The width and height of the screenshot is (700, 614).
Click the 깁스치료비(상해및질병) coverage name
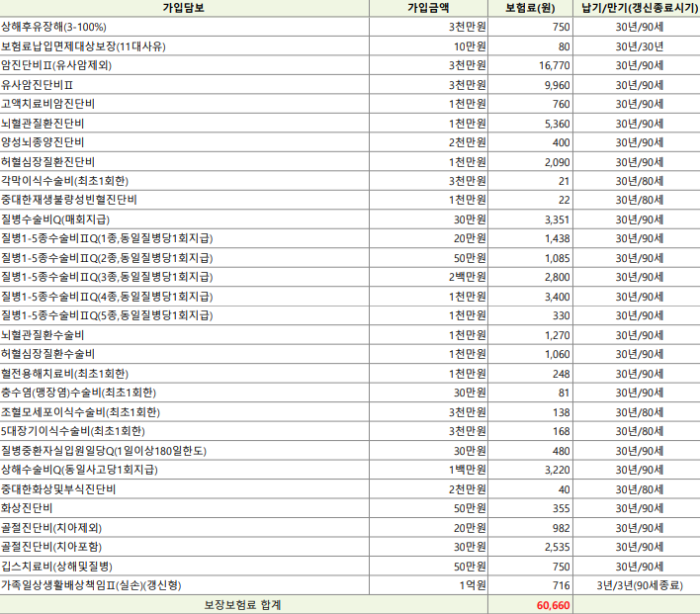click(x=57, y=567)
